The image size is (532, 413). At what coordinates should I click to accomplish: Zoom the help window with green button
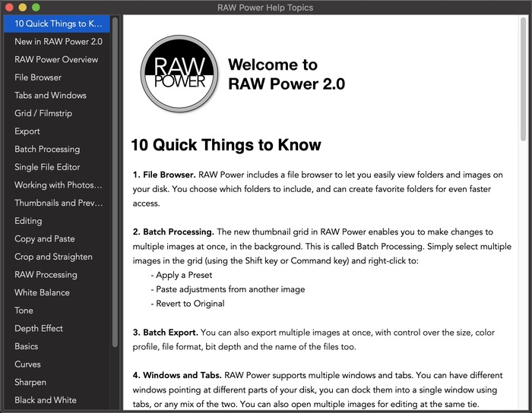[36, 7]
